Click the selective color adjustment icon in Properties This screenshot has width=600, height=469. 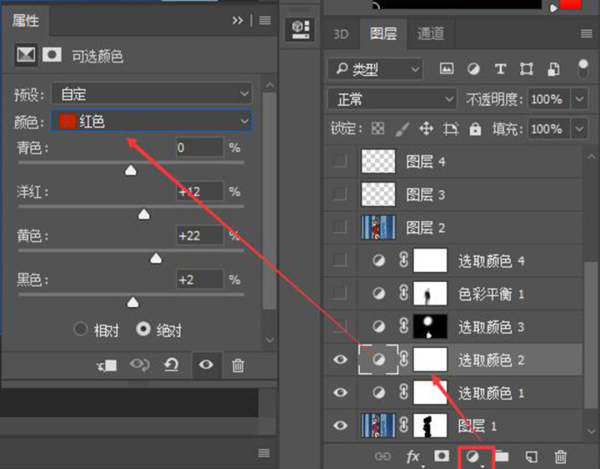point(26,55)
